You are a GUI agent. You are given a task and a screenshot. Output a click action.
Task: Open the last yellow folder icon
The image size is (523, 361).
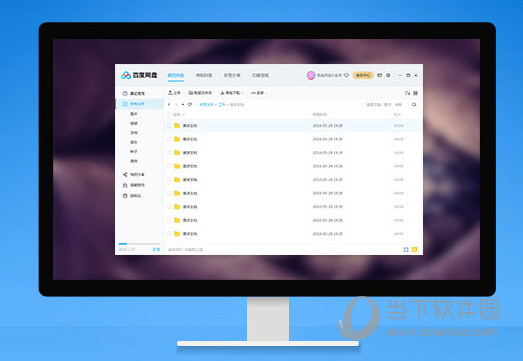(177, 234)
